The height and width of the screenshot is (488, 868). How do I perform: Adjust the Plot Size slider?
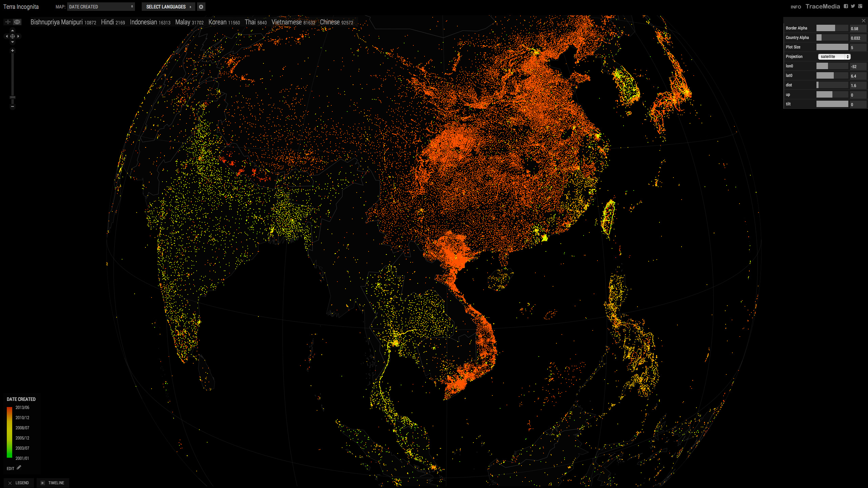[x=832, y=47]
